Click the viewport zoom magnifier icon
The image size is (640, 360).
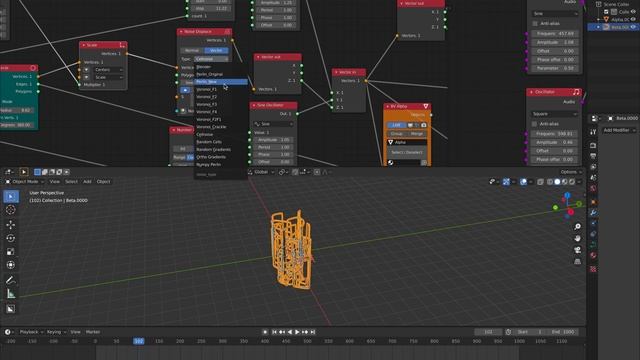[578, 227]
